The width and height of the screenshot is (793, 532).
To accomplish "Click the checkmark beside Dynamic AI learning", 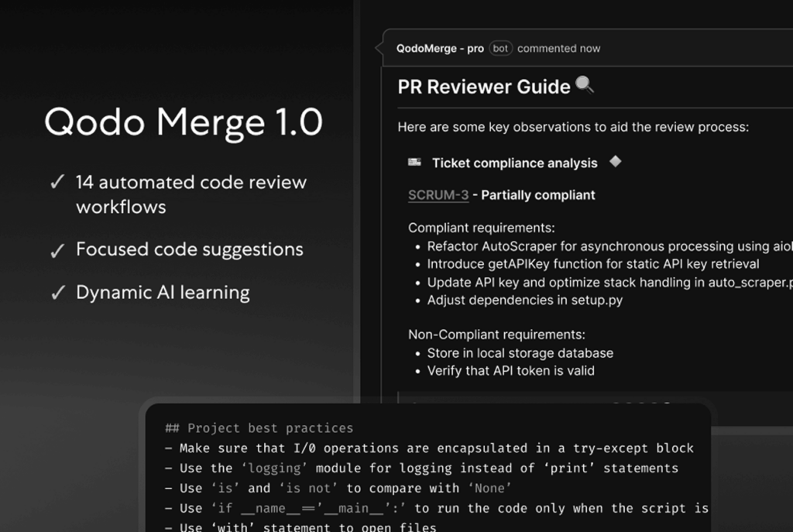I will tap(57, 292).
